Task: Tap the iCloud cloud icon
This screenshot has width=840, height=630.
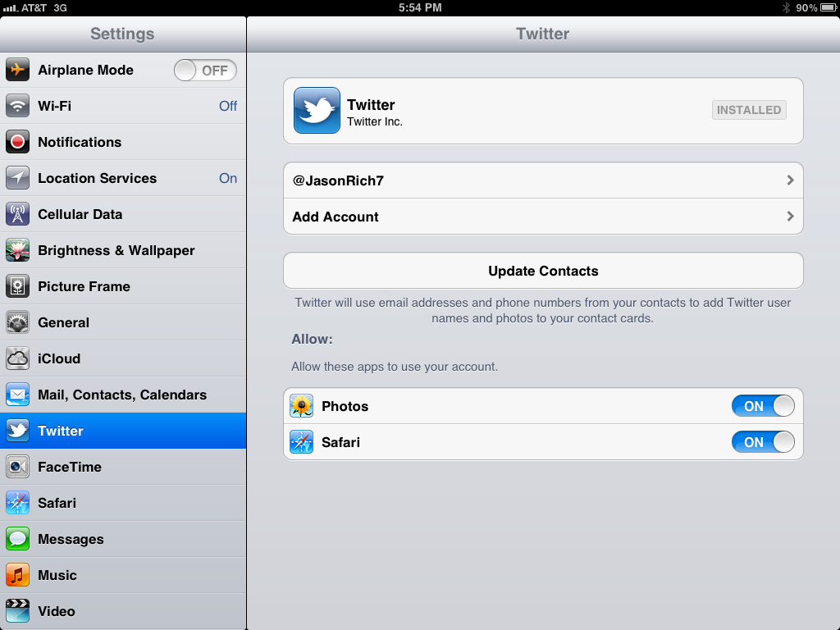Action: click(x=18, y=358)
